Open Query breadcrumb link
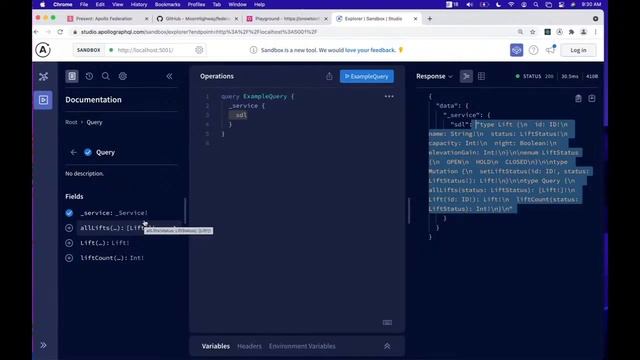The height and width of the screenshot is (360, 640). pyautogui.click(x=94, y=122)
